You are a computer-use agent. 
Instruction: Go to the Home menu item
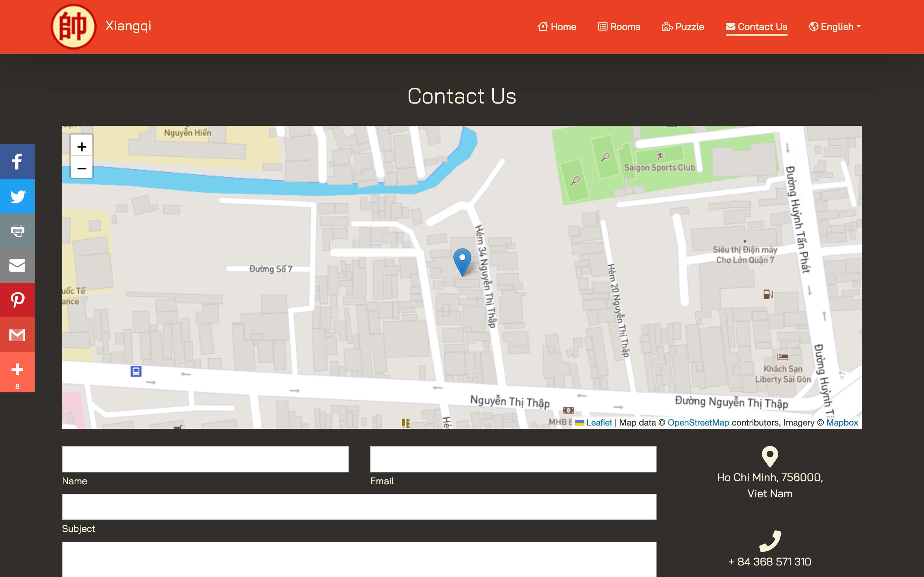(x=557, y=27)
